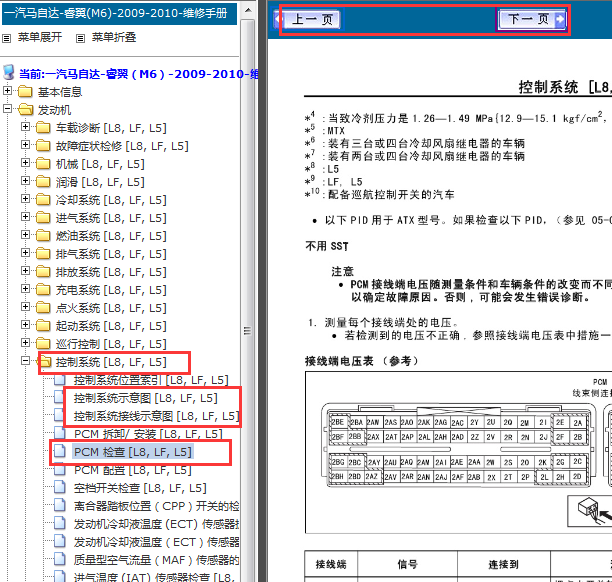This screenshot has height=582, width=612.
Task: Expand the 冷却系统 [L8, LF, L5] node
Action: pos(25,198)
